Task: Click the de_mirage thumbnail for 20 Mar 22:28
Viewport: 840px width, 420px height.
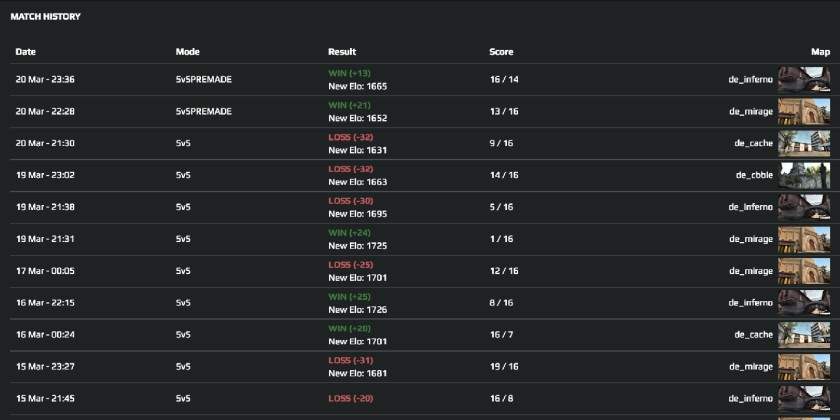Action: tap(804, 112)
